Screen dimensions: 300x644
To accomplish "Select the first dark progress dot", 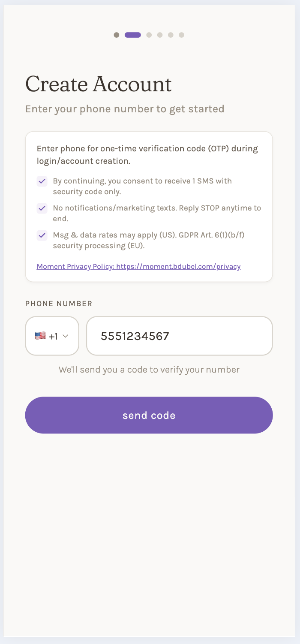I will tap(116, 35).
